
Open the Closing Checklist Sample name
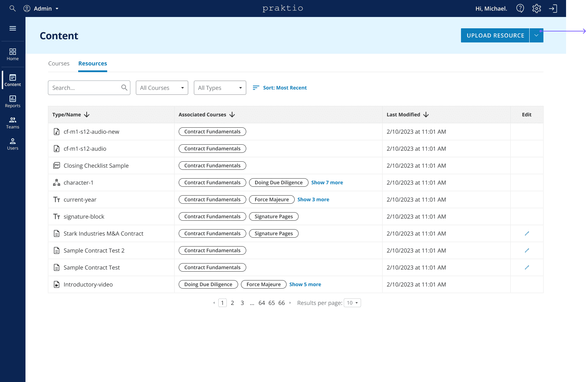pyautogui.click(x=96, y=166)
